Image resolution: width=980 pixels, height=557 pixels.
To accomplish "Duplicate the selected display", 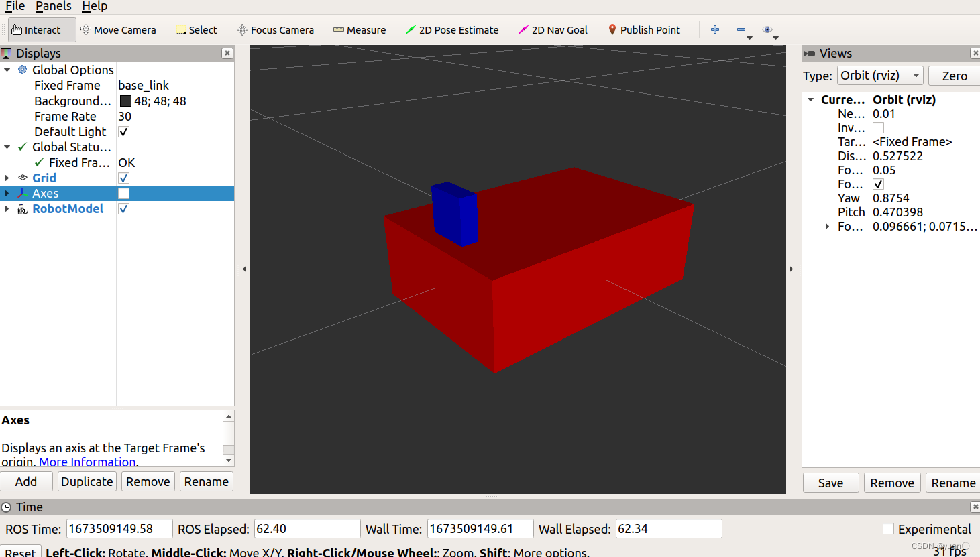I will [x=87, y=481].
